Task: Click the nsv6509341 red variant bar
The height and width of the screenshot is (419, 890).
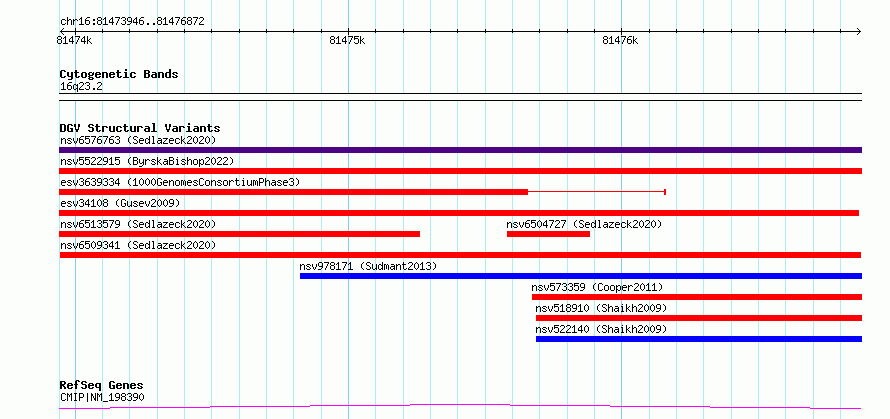Action: click(x=460, y=255)
